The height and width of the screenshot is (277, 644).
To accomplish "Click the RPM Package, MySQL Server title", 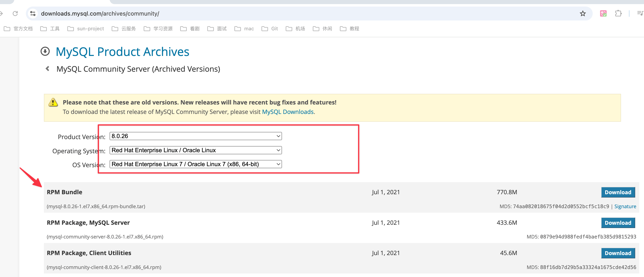I will (x=88, y=223).
